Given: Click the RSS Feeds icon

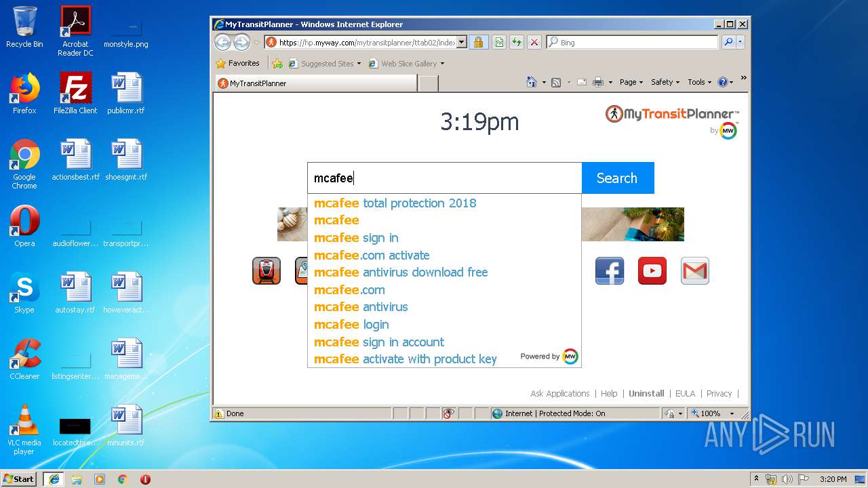Looking at the screenshot, I should [556, 82].
